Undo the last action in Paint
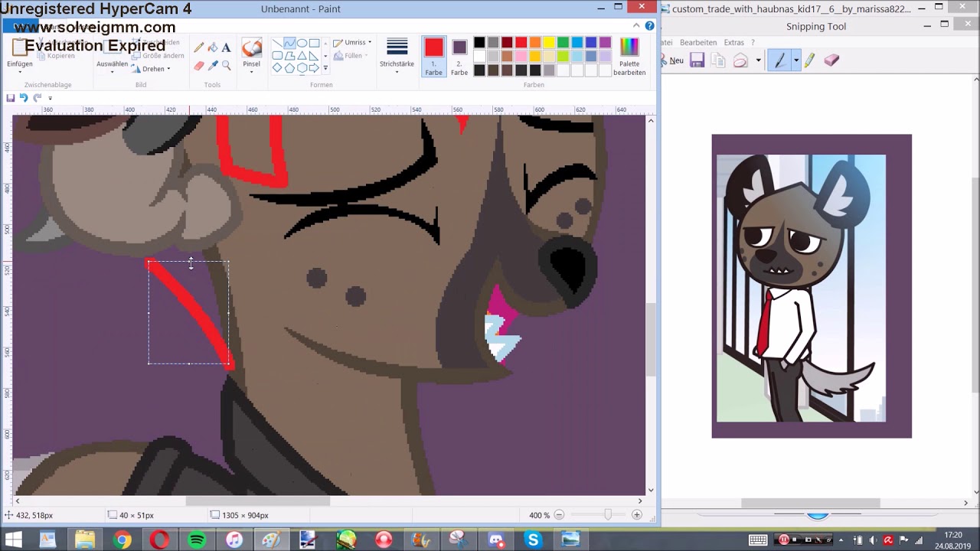The image size is (980, 551). 24,98
